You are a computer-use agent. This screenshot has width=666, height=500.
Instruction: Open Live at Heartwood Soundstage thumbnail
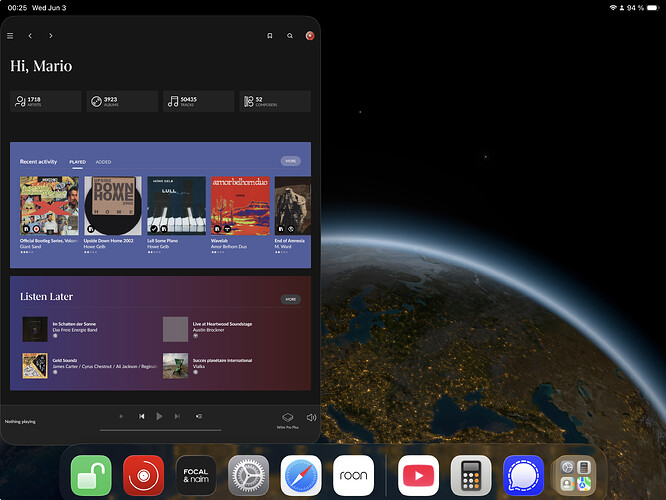tap(175, 329)
